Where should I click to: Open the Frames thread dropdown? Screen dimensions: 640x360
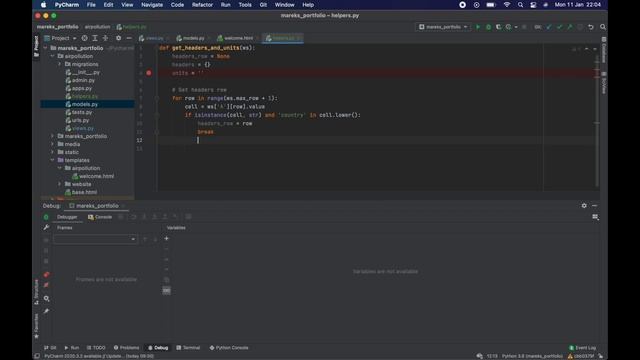tap(95, 239)
